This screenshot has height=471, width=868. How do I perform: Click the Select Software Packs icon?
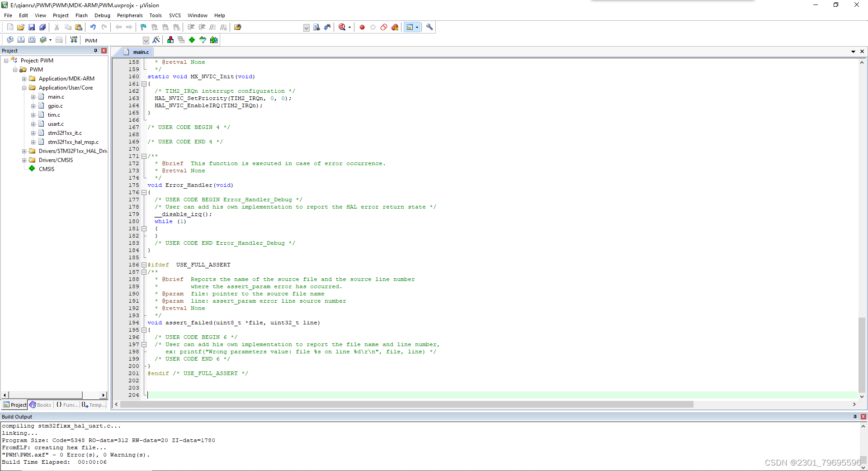[203, 40]
